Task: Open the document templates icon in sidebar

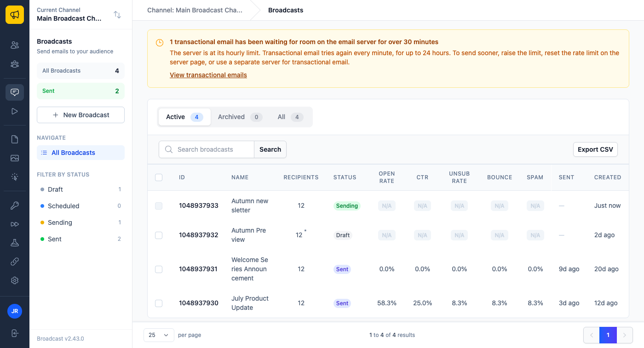Action: pyautogui.click(x=15, y=139)
